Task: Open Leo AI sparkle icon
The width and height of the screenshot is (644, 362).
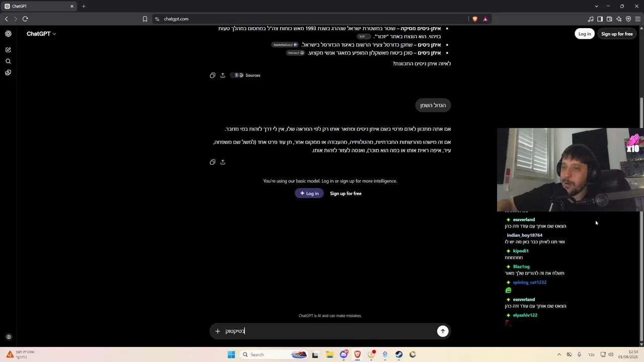Action: 619,19
